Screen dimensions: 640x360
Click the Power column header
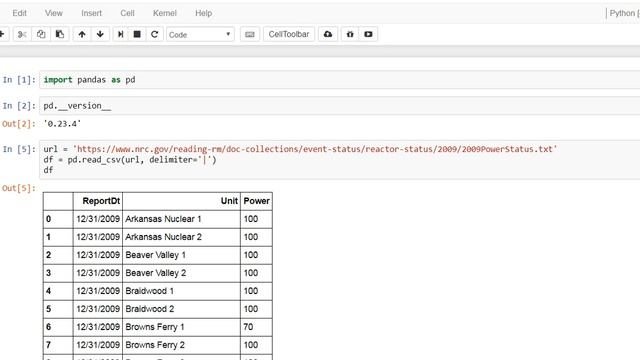(256, 201)
